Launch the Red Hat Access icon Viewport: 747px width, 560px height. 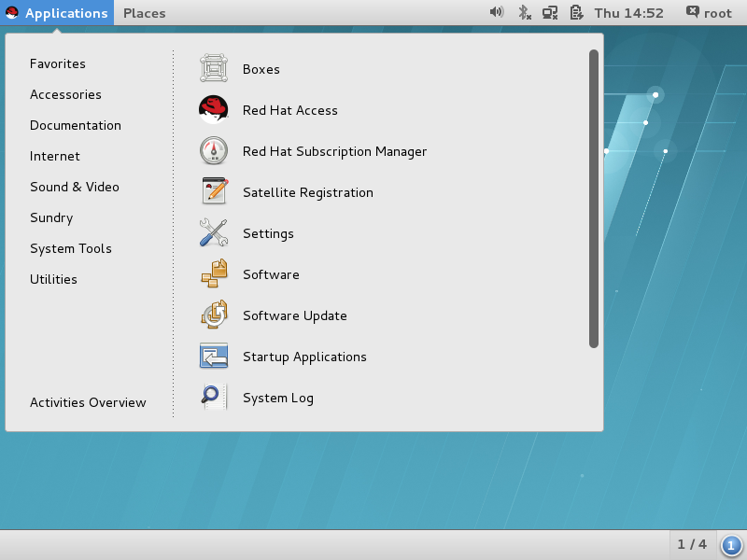click(x=214, y=109)
